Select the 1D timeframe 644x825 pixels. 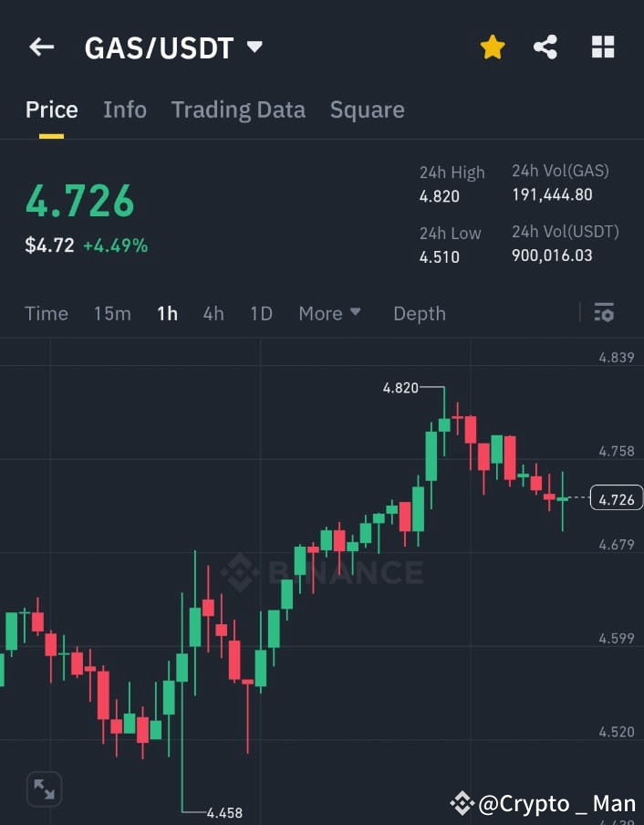coord(261,313)
